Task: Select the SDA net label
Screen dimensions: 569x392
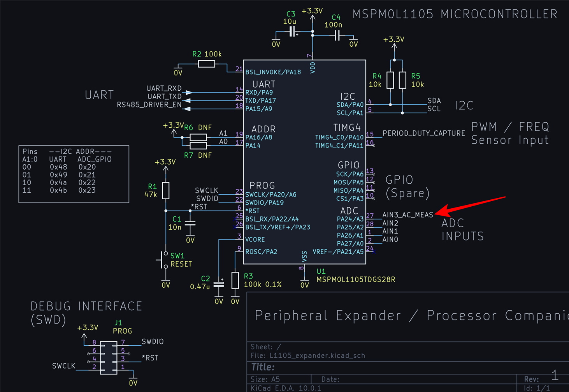Action: tap(434, 101)
